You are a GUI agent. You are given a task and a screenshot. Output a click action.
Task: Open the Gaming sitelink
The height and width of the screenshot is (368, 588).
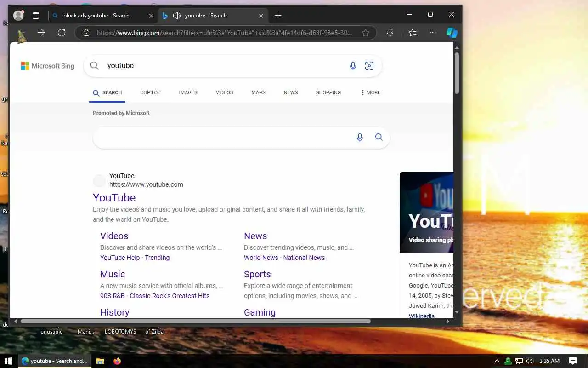pos(260,312)
